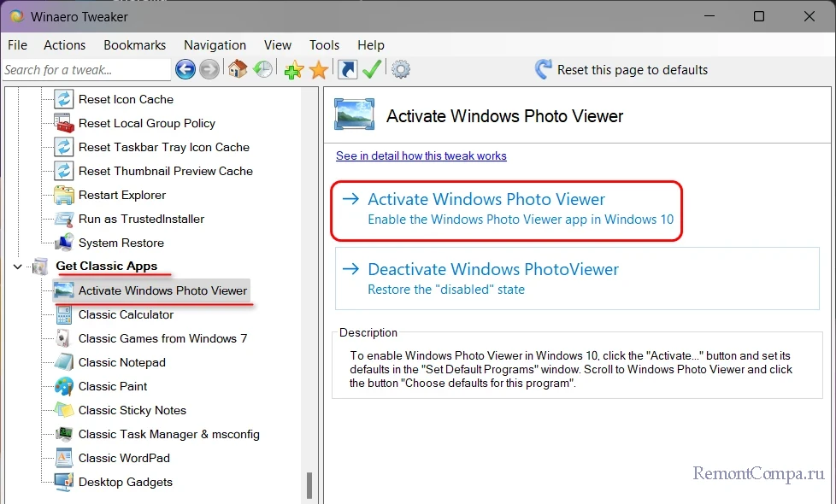Open the Tools menu
836x504 pixels.
click(x=324, y=45)
